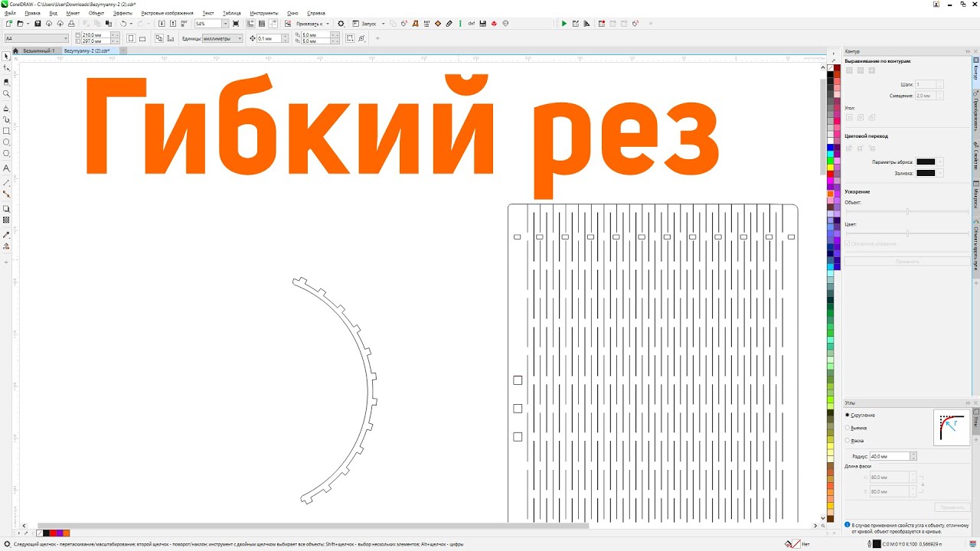Viewport: 980px width, 551px height.
Task: Click the New document icon
Action: [x=8, y=24]
